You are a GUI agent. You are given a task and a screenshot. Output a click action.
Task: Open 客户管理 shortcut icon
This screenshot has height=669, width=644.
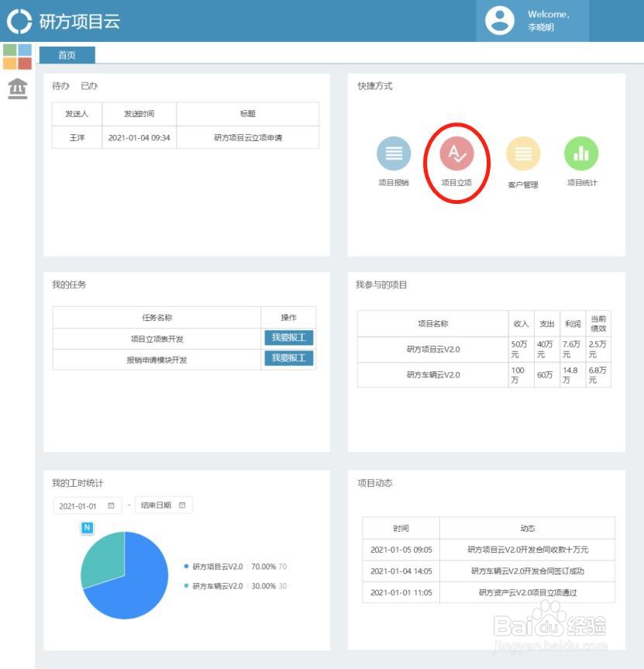[x=523, y=153]
